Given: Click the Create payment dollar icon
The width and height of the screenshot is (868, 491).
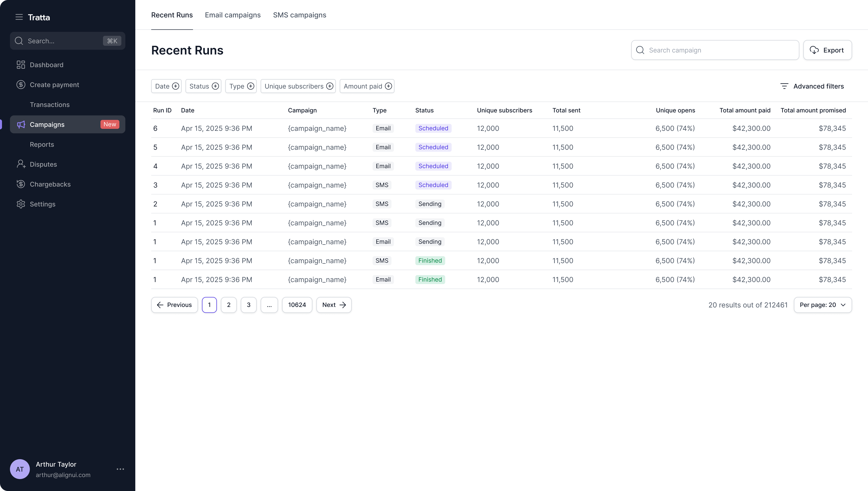Looking at the screenshot, I should 21,85.
